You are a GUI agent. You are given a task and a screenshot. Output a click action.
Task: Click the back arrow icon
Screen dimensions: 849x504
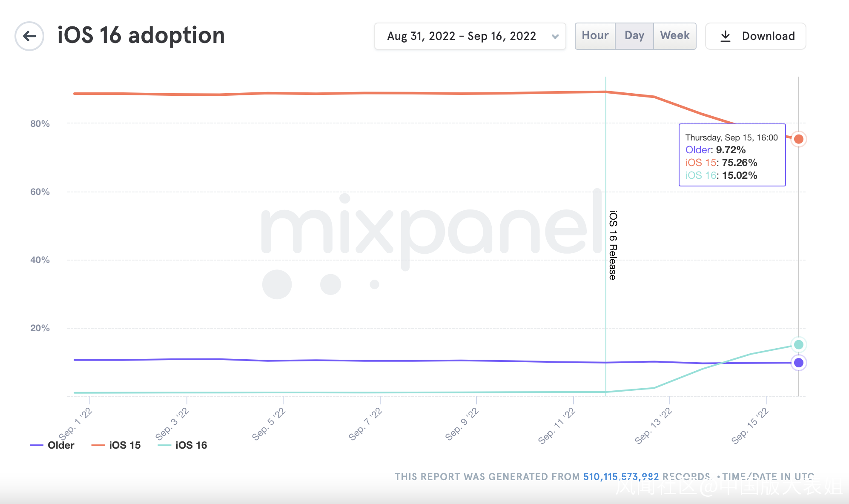[29, 36]
